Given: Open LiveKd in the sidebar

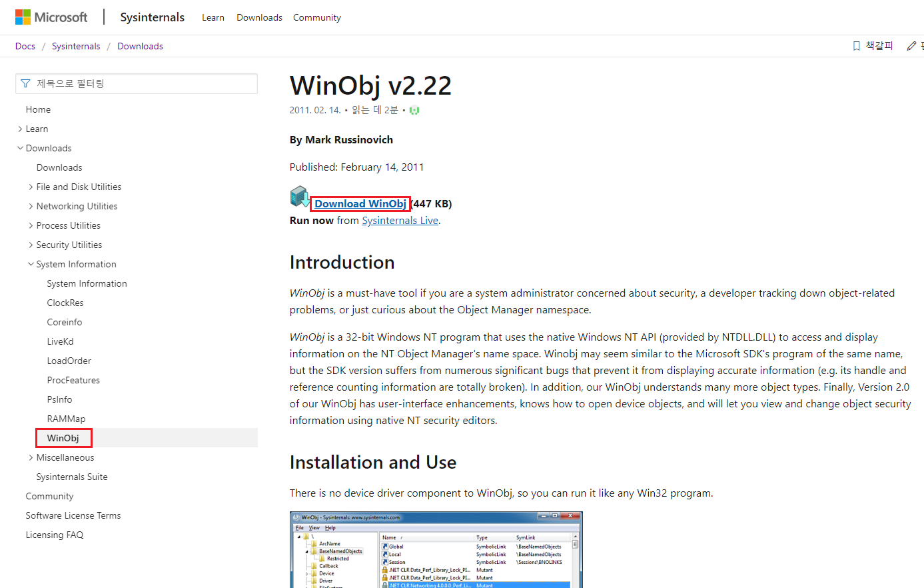Looking at the screenshot, I should (x=60, y=341).
